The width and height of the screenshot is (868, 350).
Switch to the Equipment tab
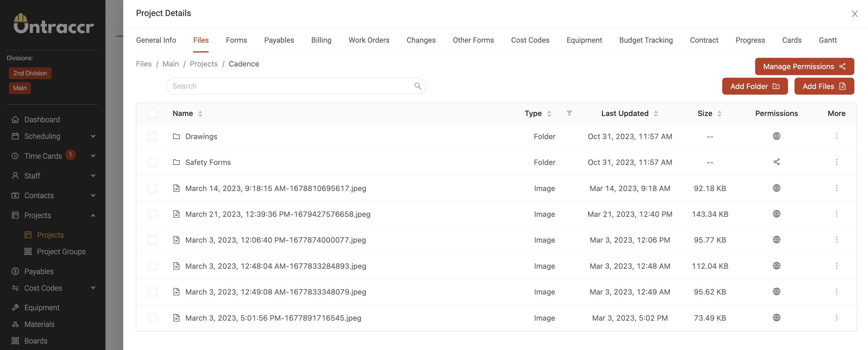(584, 40)
